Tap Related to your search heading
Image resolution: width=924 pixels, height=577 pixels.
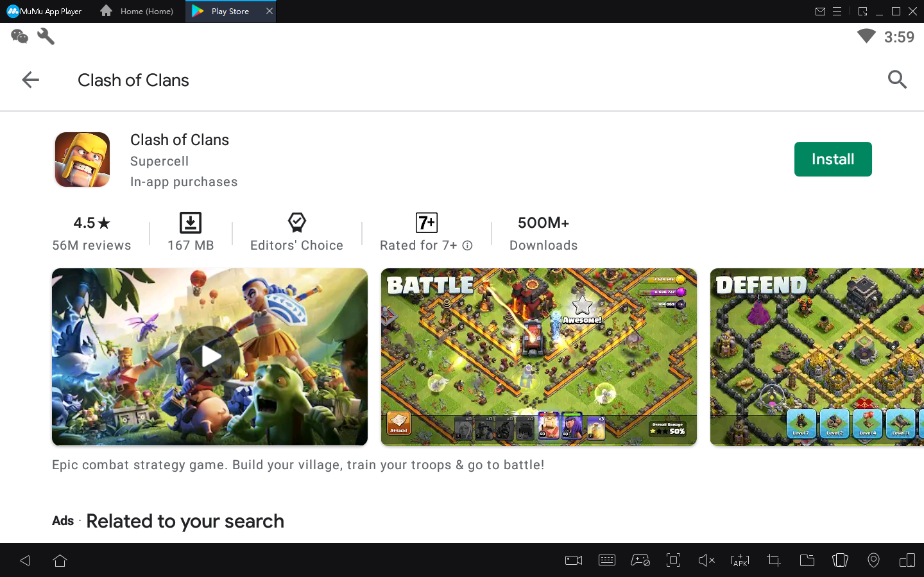tap(185, 521)
